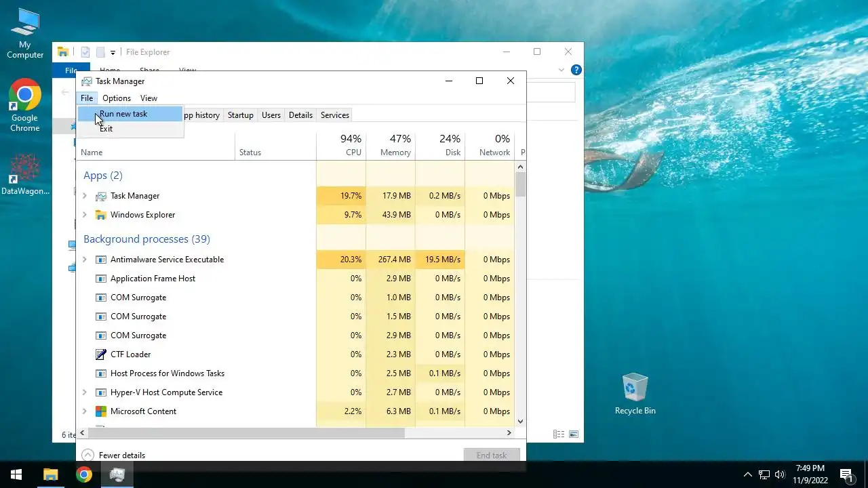
Task: Switch File Explorer to large icons view
Action: click(x=574, y=434)
